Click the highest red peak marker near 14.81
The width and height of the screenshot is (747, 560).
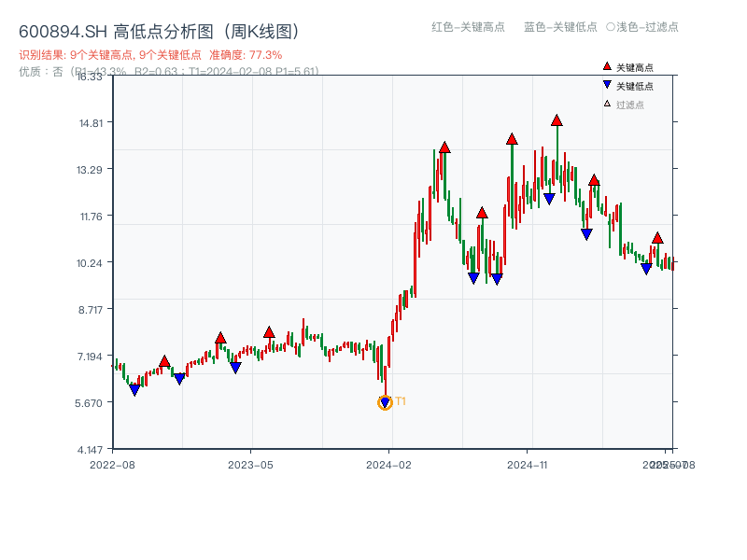click(557, 120)
